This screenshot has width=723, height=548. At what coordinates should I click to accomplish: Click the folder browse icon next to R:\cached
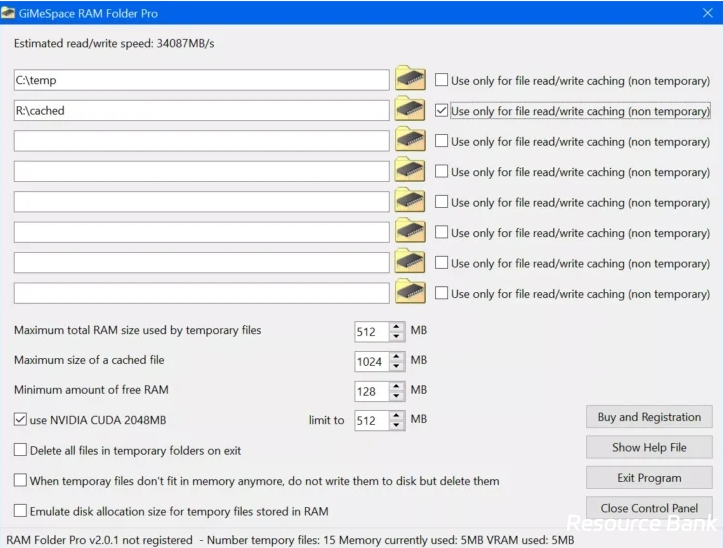tap(410, 110)
